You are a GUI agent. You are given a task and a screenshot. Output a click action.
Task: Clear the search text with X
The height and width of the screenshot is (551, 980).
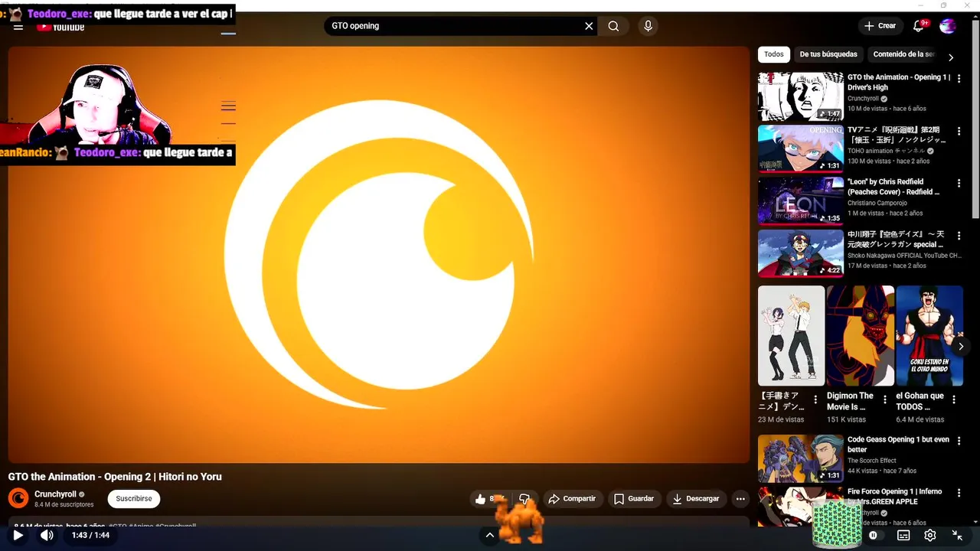(x=589, y=26)
